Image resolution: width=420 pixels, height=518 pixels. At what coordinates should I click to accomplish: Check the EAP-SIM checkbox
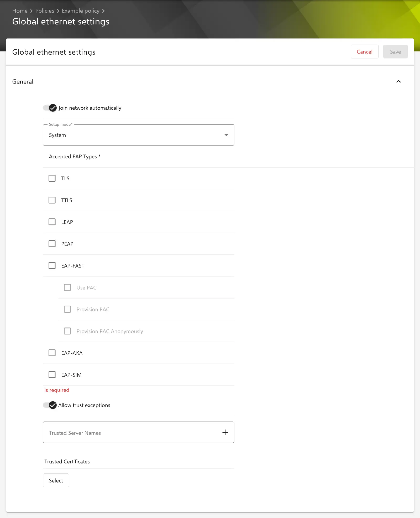click(x=52, y=374)
